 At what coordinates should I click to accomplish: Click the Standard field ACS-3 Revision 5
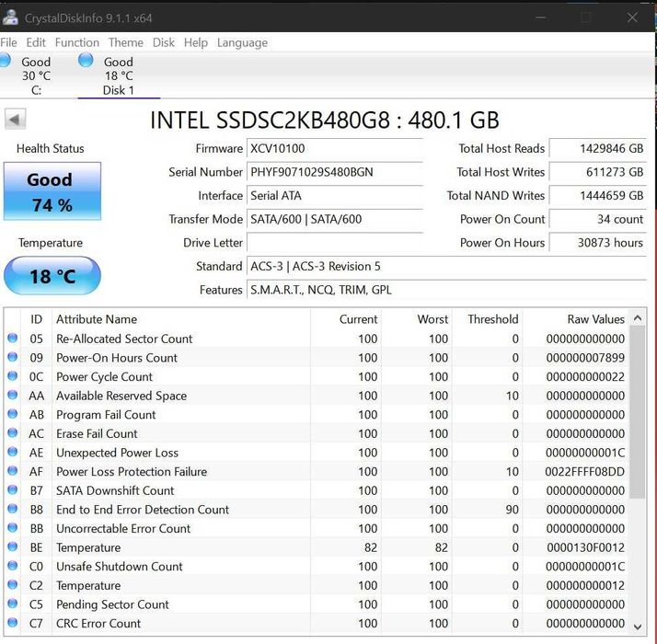pos(446,267)
